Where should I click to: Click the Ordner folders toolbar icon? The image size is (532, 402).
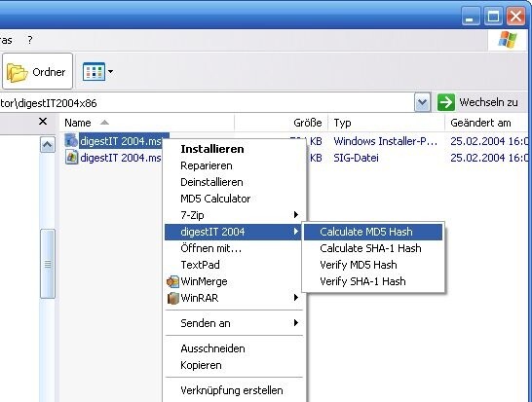(17, 72)
